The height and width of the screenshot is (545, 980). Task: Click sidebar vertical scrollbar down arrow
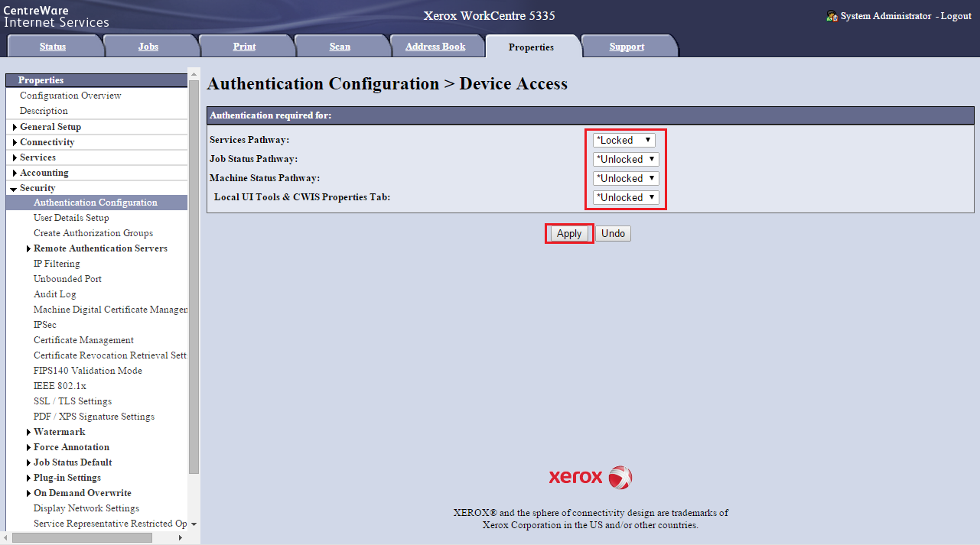click(194, 524)
